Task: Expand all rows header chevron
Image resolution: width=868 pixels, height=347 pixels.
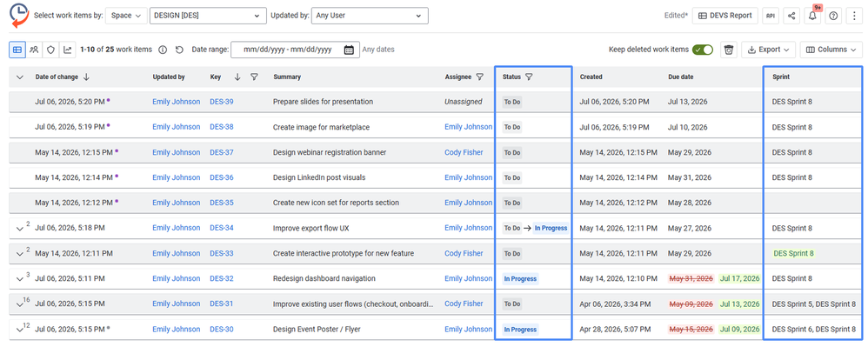Action: [x=20, y=77]
